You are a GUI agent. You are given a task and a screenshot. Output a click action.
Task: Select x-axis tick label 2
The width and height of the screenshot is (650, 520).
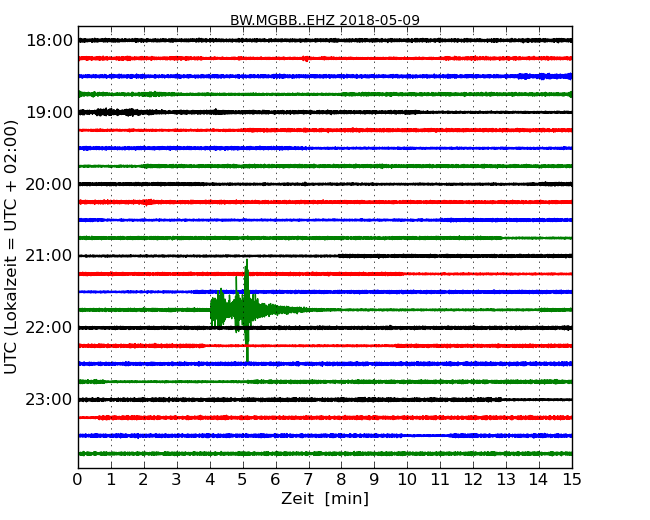(144, 480)
